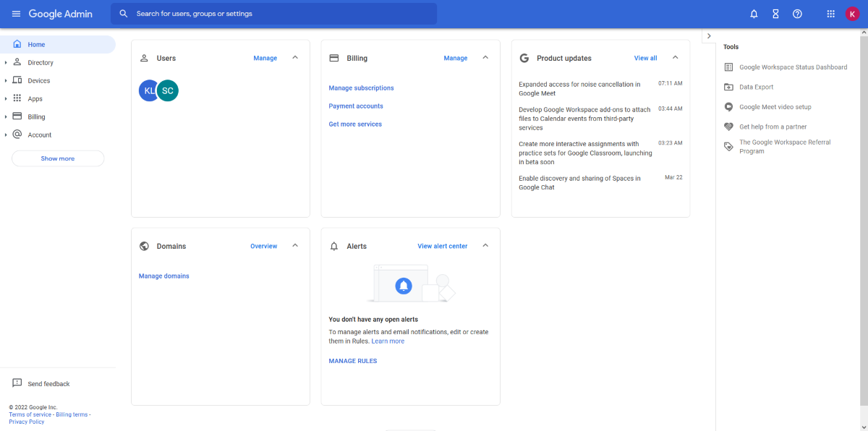Image resolution: width=868 pixels, height=431 pixels.
Task: Expand the Directory section in the sidebar
Action: pyautogui.click(x=6, y=62)
